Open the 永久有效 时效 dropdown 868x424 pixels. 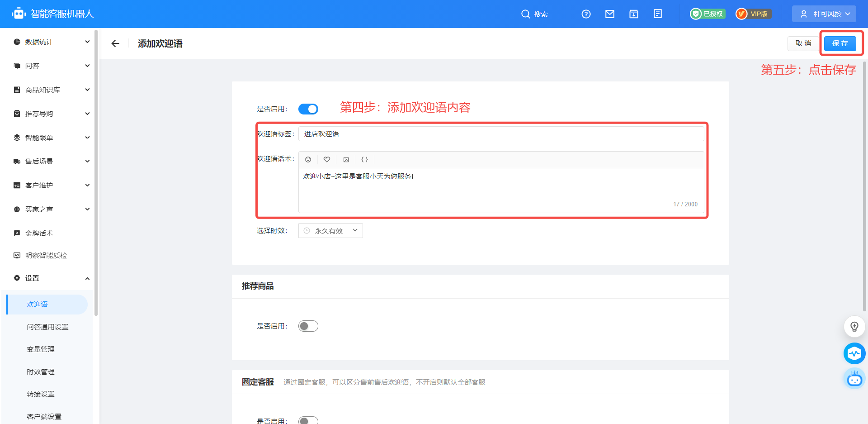[x=330, y=231]
